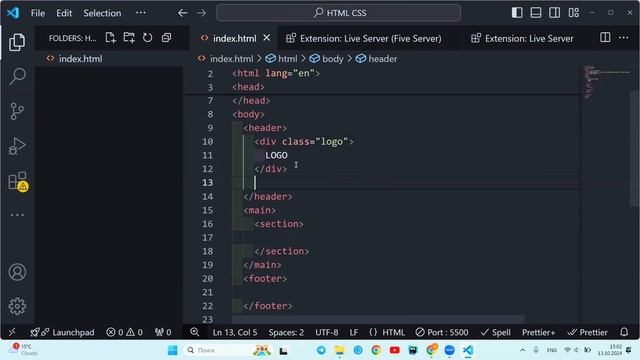
Task: Toggle Spell checker in status bar
Action: tap(496, 332)
